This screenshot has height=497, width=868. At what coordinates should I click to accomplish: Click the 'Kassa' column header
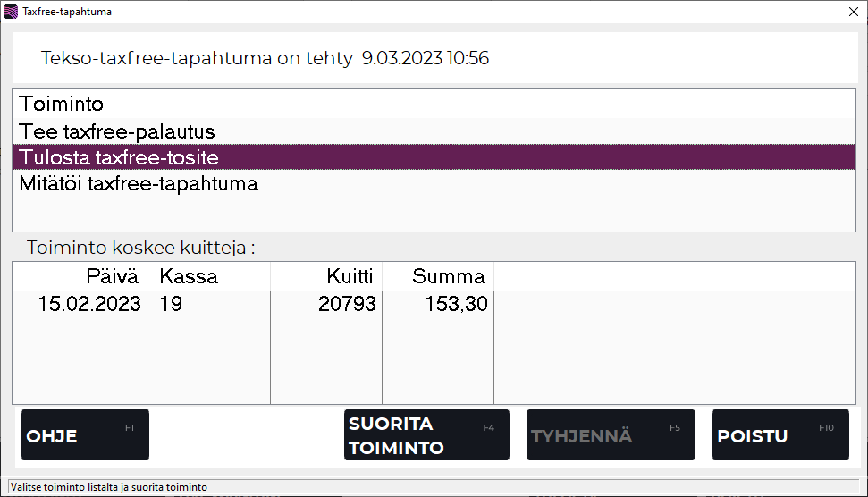pyautogui.click(x=188, y=276)
